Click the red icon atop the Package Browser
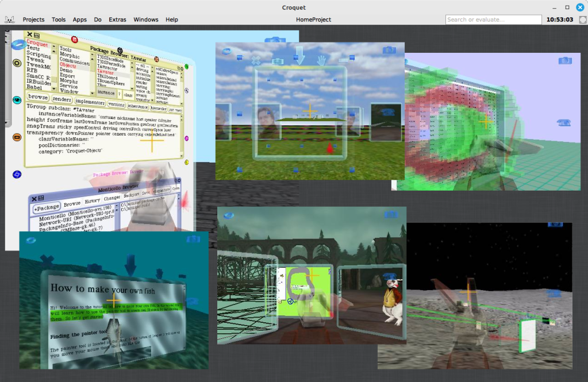The height and width of the screenshot is (382, 588). point(74,39)
